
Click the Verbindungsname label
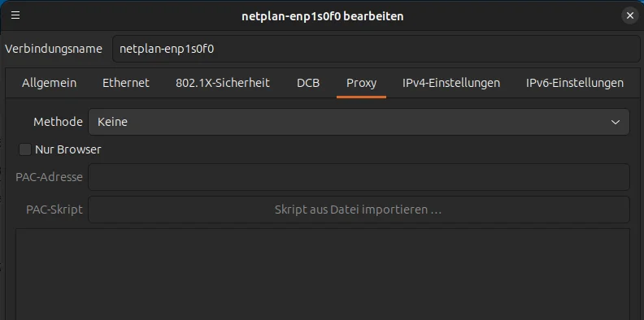pyautogui.click(x=54, y=49)
